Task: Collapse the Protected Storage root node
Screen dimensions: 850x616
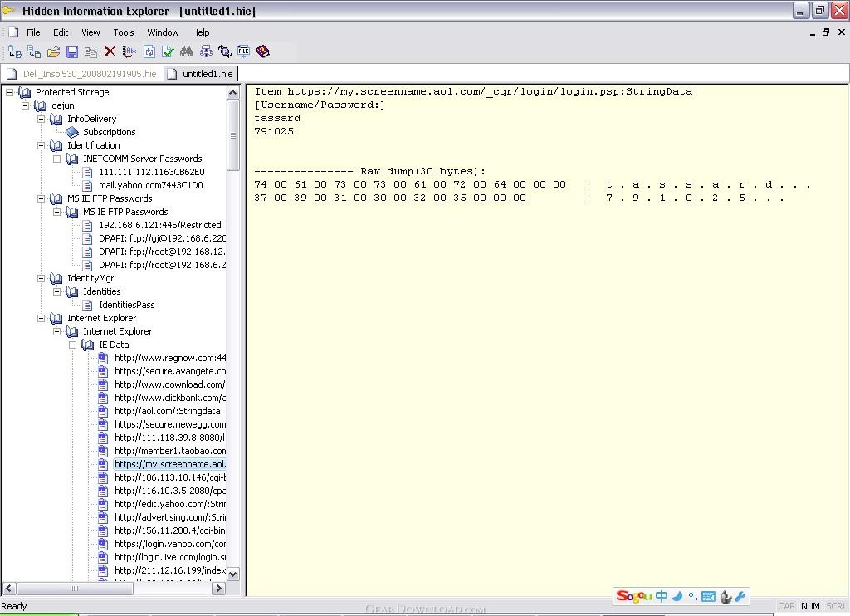Action: [x=9, y=92]
